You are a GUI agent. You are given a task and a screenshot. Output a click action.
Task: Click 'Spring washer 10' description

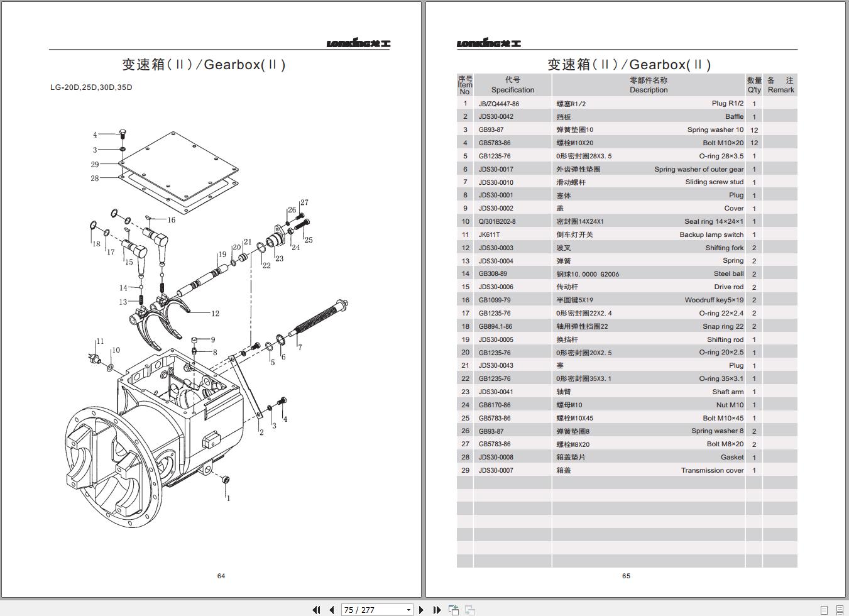(x=715, y=129)
